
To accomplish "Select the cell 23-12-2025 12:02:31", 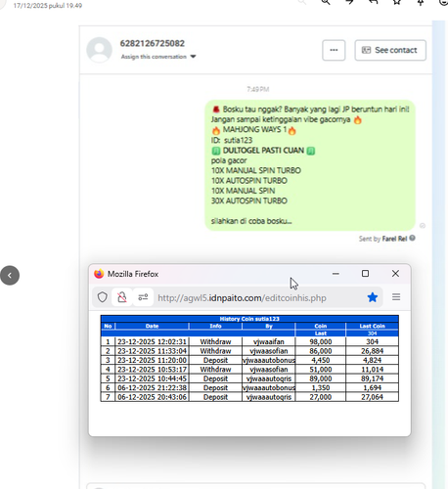I will tap(152, 341).
